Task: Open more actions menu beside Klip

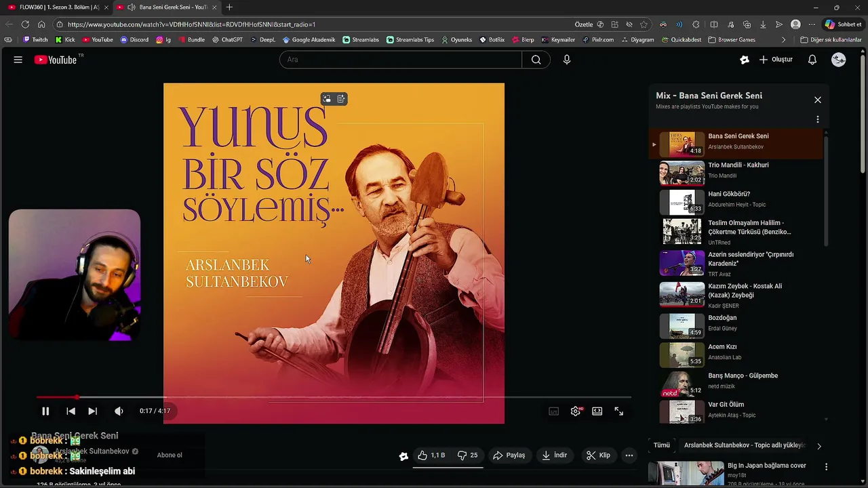Action: click(x=629, y=455)
